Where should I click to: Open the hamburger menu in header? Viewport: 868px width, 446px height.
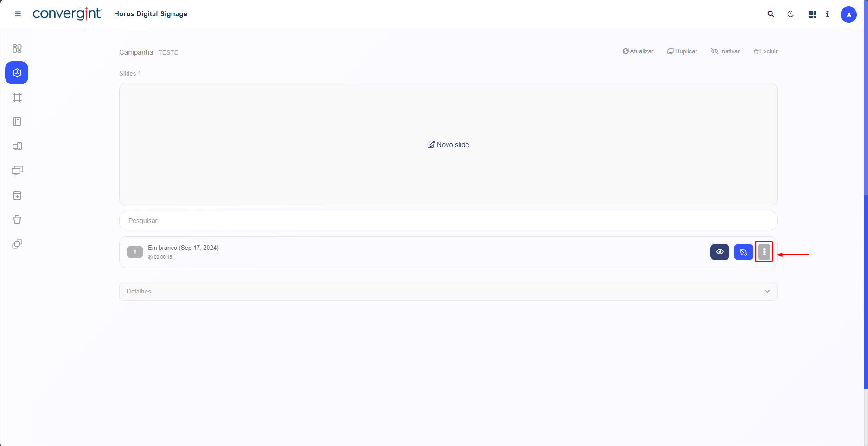[18, 14]
